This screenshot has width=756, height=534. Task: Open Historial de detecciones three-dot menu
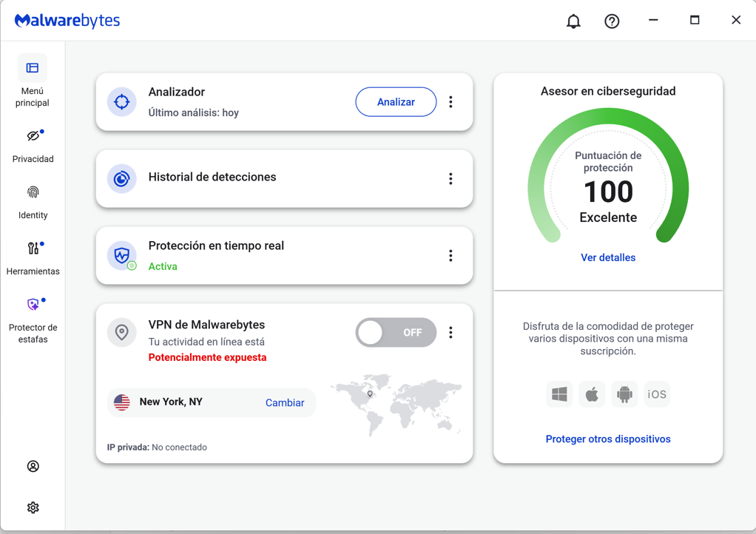coord(450,179)
